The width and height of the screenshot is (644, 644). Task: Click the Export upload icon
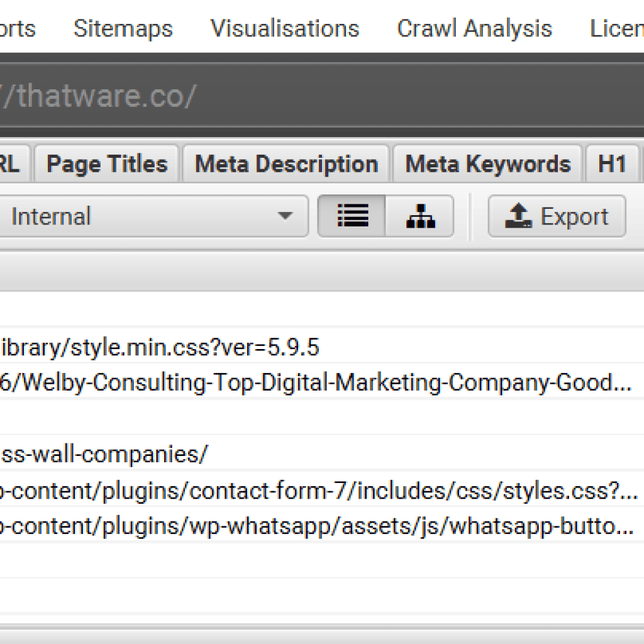(x=518, y=216)
